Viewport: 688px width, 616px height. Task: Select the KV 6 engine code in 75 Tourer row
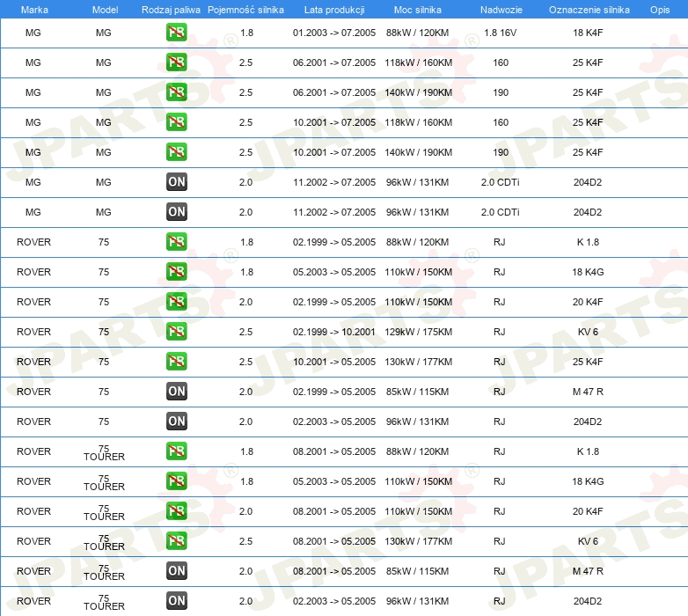pyautogui.click(x=588, y=541)
